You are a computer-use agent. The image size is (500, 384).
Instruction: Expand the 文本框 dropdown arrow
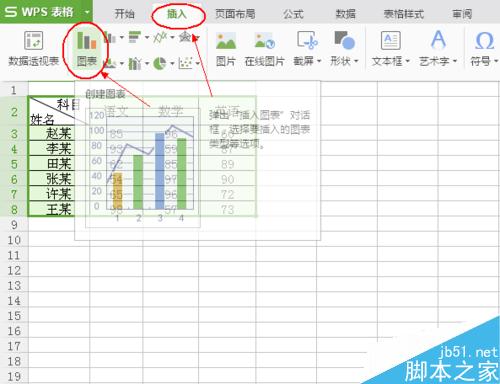click(407, 61)
